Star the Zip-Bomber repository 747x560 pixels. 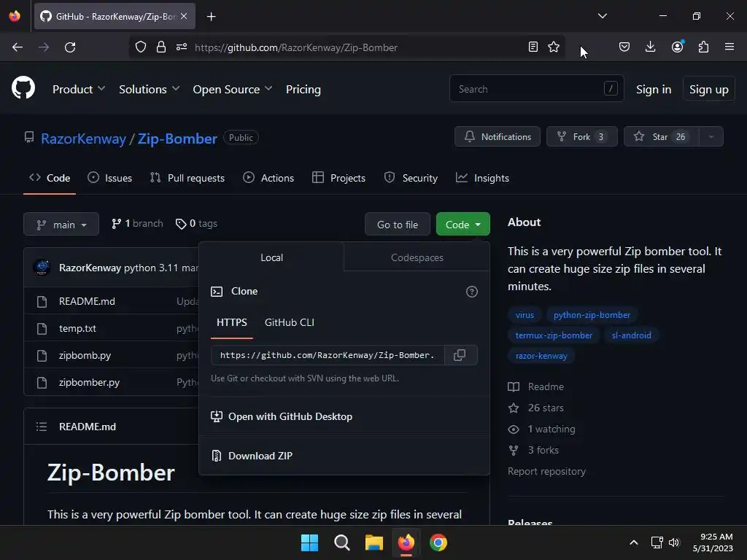click(661, 136)
